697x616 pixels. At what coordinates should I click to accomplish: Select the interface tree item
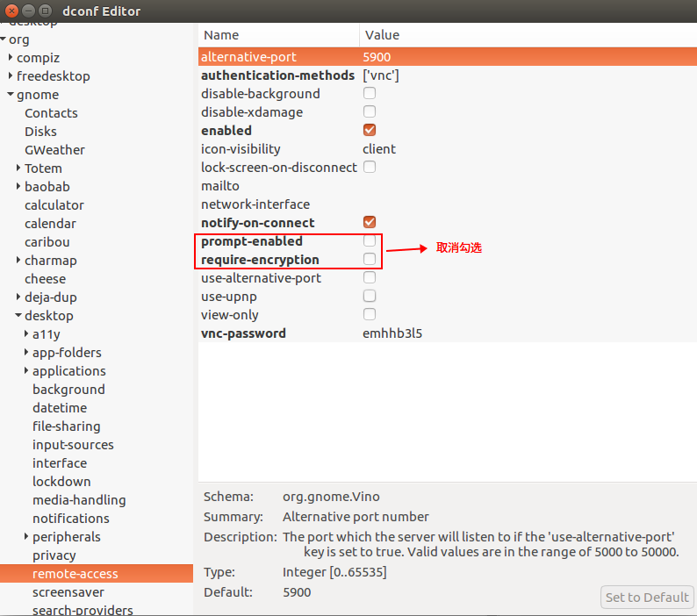tap(60, 463)
